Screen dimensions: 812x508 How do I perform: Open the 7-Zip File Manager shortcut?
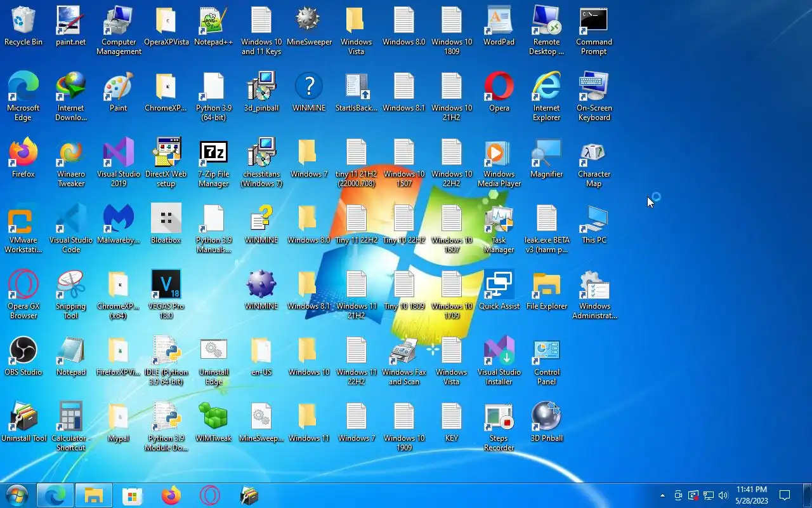coord(214,163)
